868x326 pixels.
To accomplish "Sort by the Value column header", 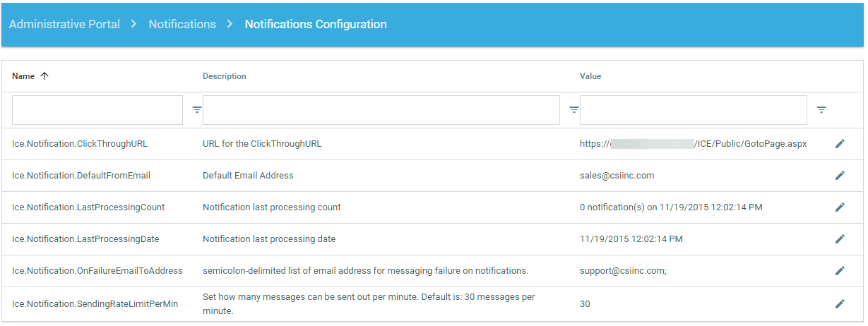I will pyautogui.click(x=590, y=76).
